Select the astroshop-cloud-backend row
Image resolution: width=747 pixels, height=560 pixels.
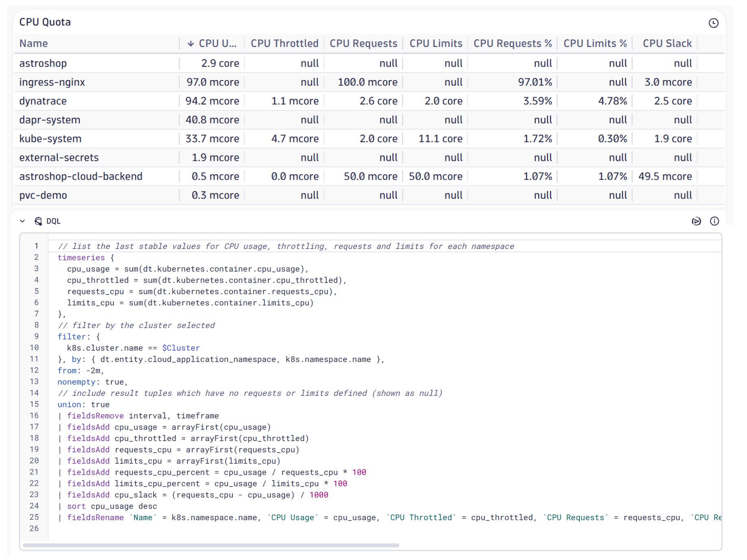pos(81,176)
